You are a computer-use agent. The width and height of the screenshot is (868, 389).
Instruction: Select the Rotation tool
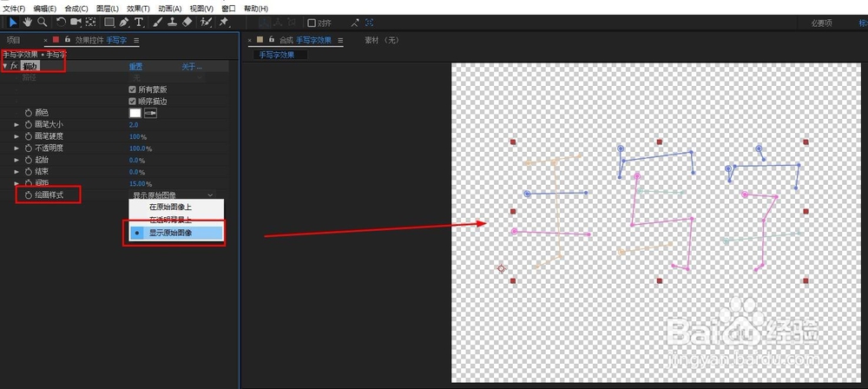click(61, 23)
